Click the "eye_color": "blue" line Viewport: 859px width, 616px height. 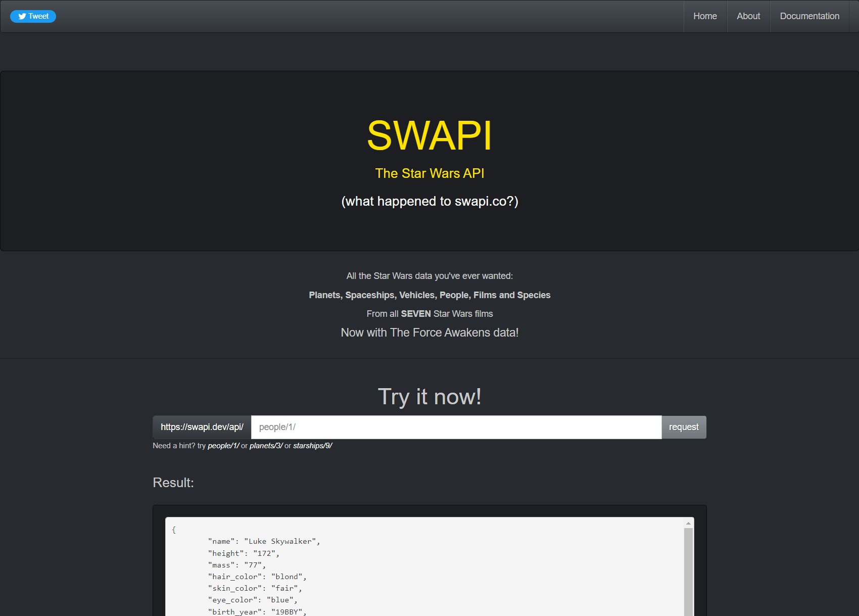[x=253, y=600]
